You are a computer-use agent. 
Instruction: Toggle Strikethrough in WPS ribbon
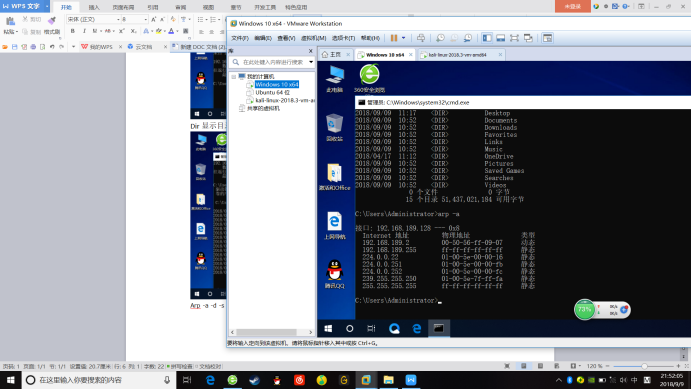click(x=107, y=31)
